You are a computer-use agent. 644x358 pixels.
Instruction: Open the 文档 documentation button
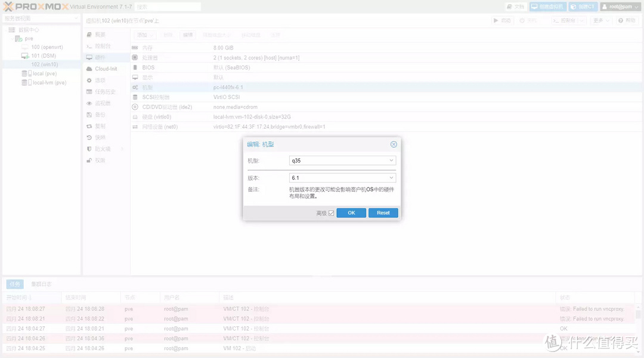coord(515,7)
